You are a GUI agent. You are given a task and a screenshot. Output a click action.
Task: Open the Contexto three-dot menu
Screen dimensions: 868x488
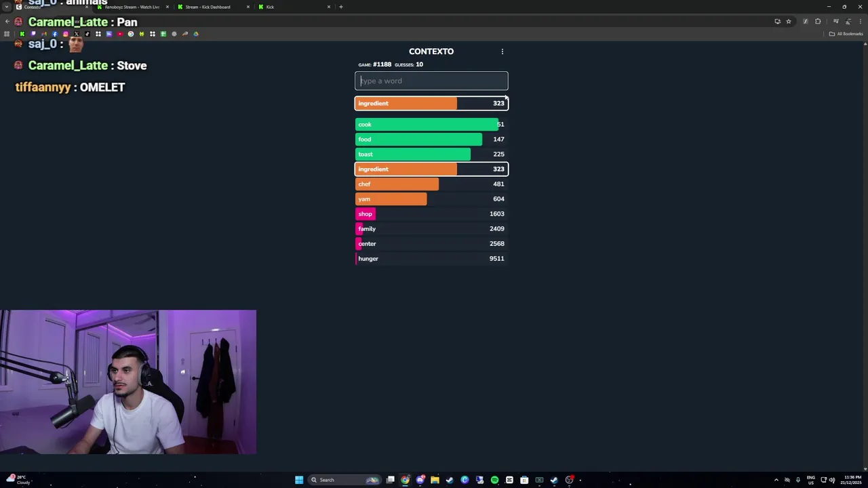coord(502,52)
